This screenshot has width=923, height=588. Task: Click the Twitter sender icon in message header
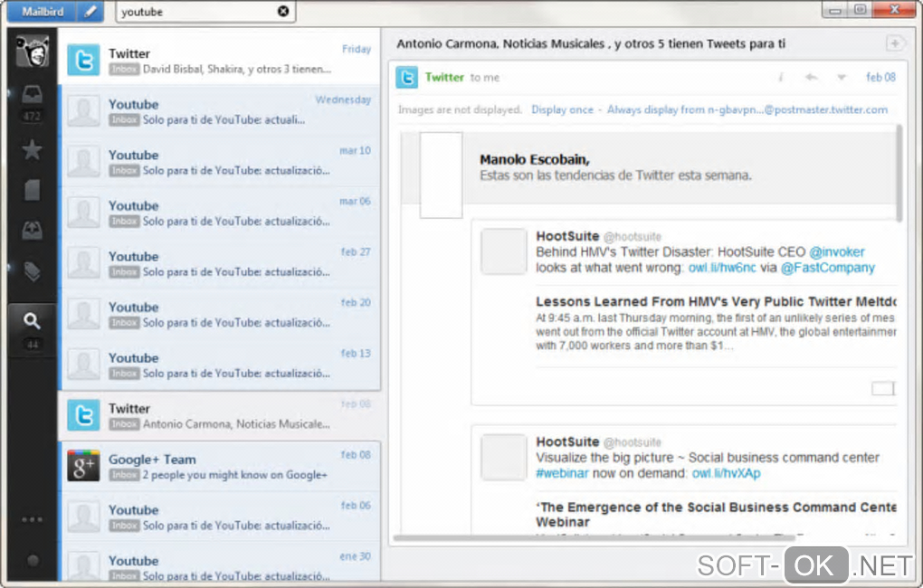(407, 77)
